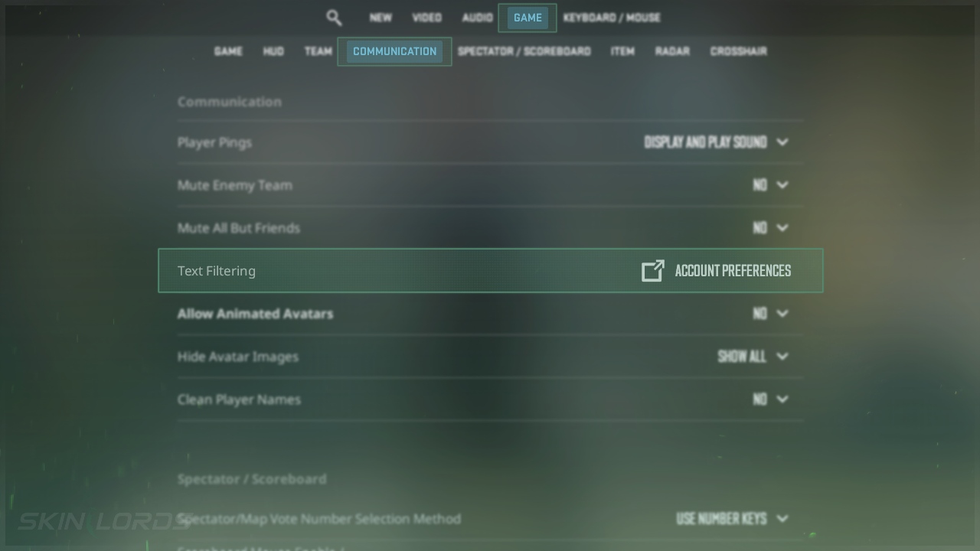Expand the Allow Animated Avatars dropdown
This screenshot has width=980, height=551.
click(770, 314)
